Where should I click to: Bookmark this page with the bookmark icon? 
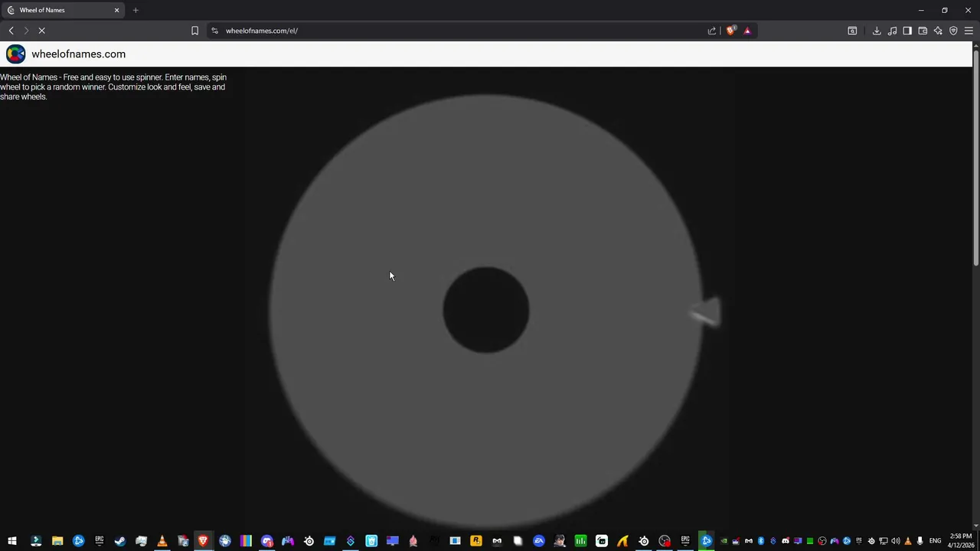pos(194,31)
